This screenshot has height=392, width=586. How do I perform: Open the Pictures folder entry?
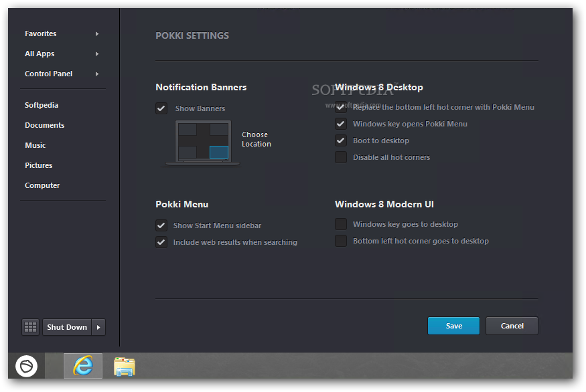tap(38, 165)
